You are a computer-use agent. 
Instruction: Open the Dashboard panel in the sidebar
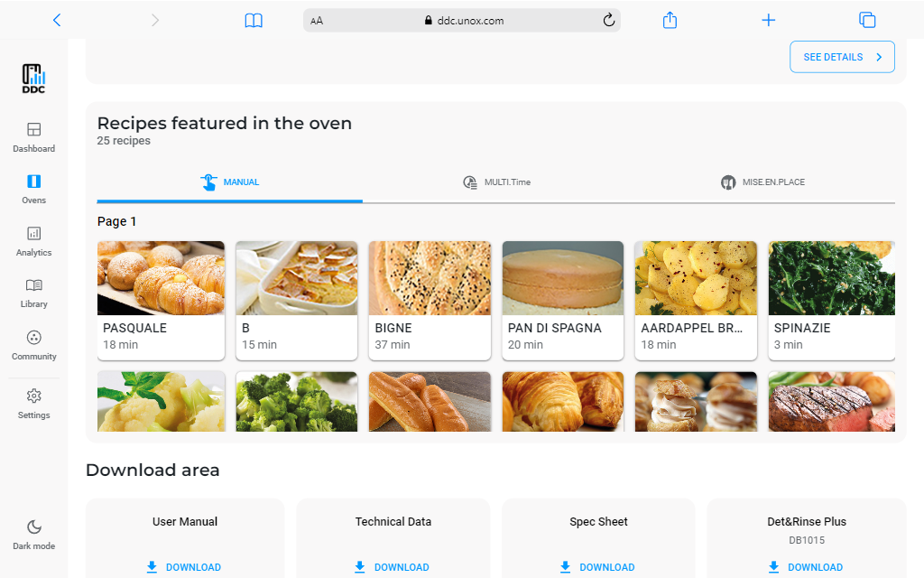[x=33, y=136]
